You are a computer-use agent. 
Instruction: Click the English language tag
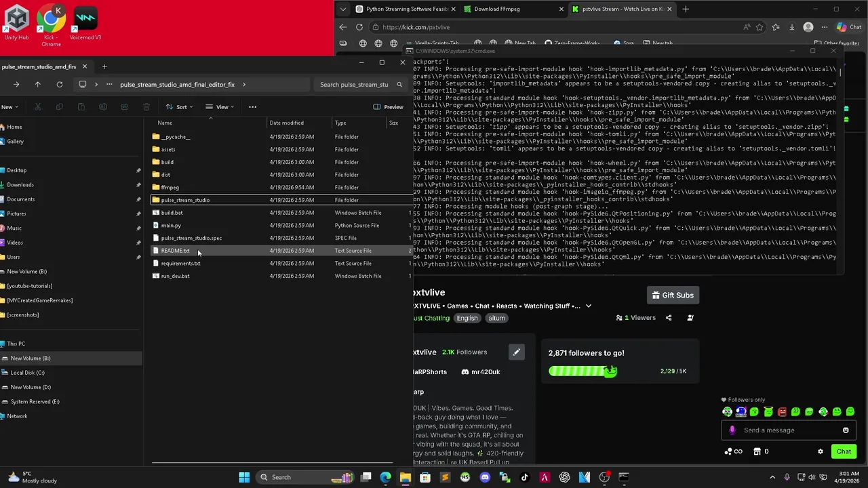tap(467, 319)
